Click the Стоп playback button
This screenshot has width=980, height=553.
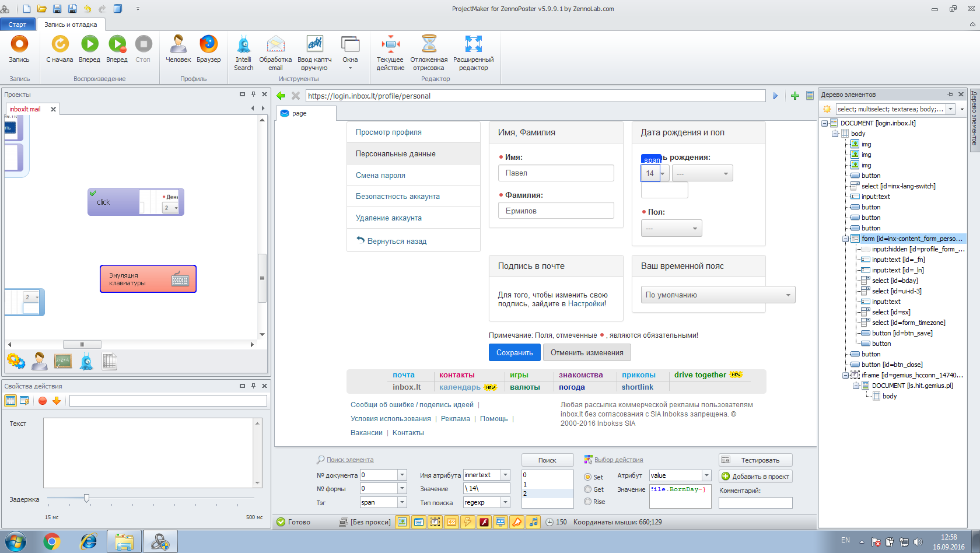click(x=143, y=49)
